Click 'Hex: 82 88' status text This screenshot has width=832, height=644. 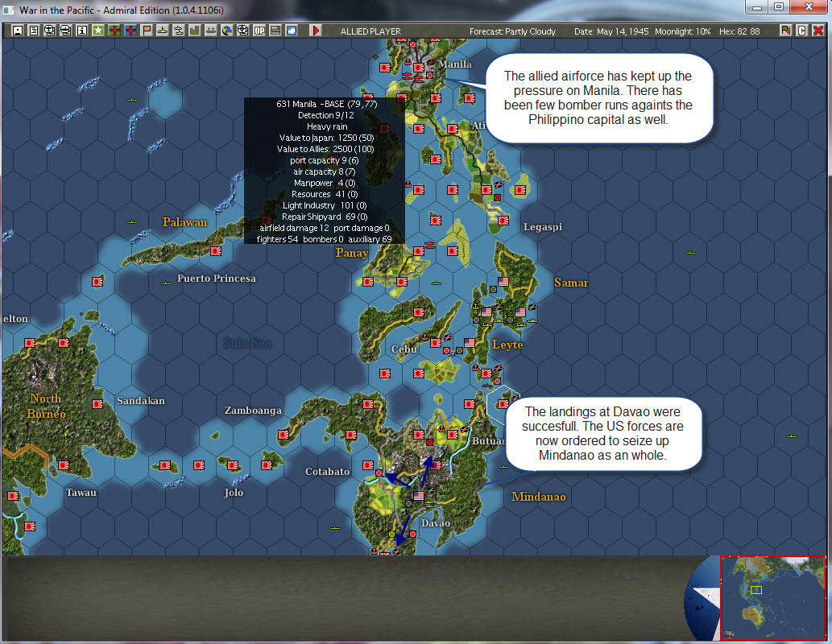(x=739, y=31)
